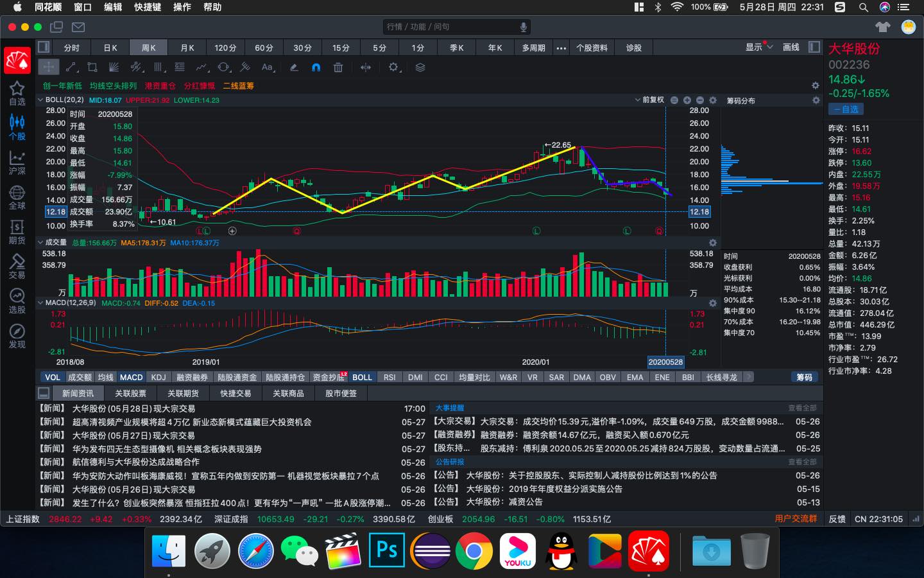Toggle left panel layout icon beside 分时
This screenshot has height=578, width=924.
(x=44, y=47)
